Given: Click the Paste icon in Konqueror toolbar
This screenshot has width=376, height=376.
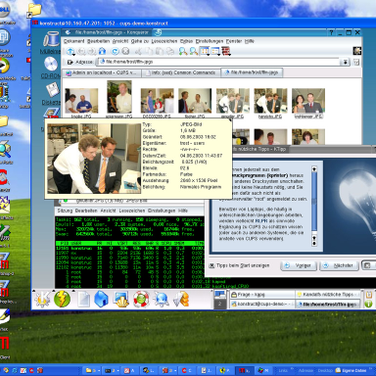Looking at the screenshot, I should (x=159, y=51).
